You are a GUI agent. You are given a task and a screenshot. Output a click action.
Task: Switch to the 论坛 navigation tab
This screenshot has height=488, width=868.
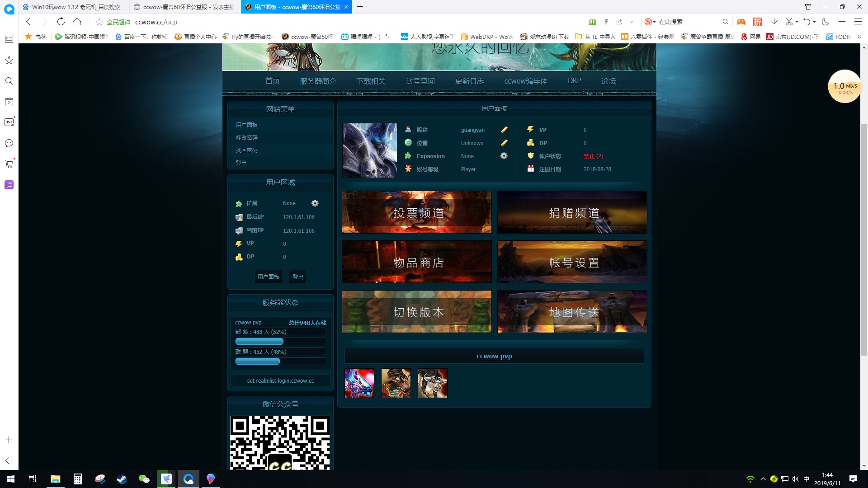pyautogui.click(x=608, y=81)
